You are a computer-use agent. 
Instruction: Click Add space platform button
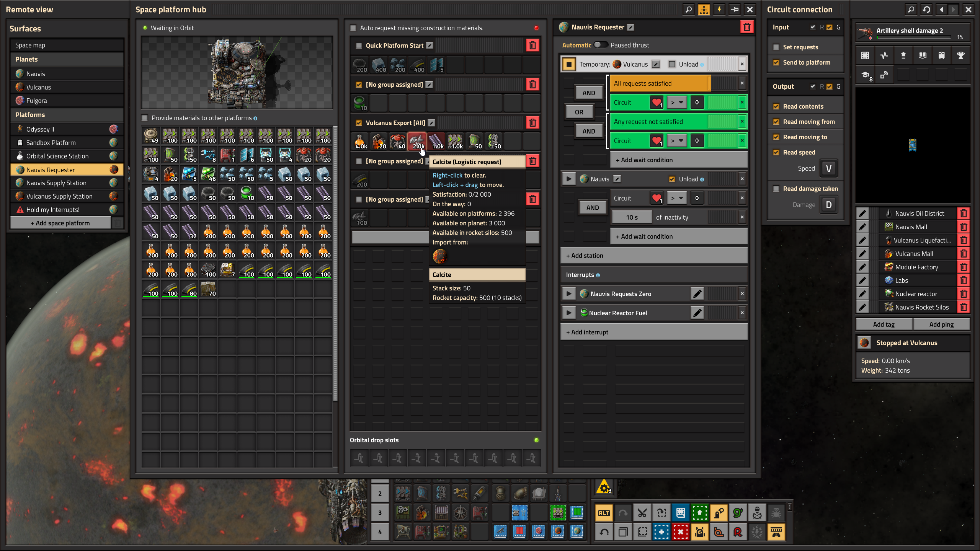click(60, 223)
